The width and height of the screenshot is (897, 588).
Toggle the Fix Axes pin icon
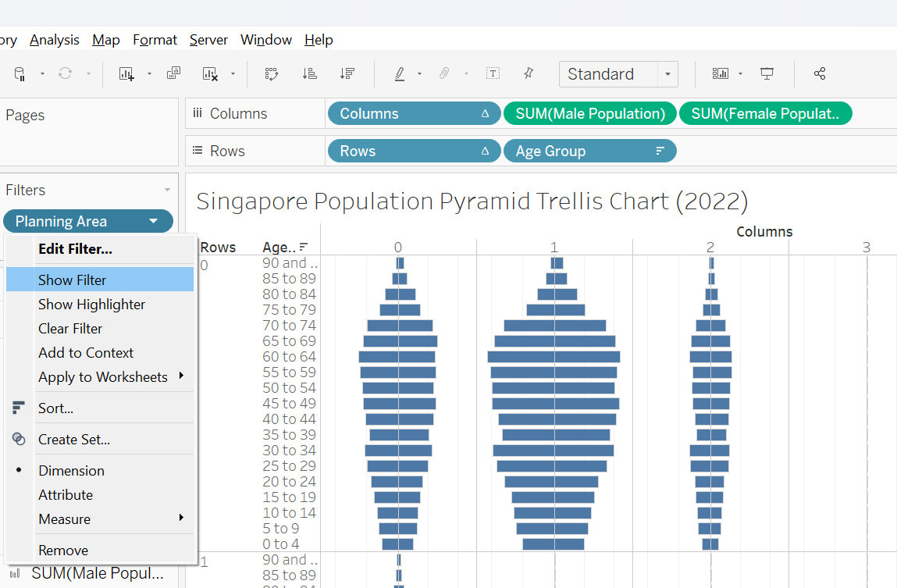[529, 74]
